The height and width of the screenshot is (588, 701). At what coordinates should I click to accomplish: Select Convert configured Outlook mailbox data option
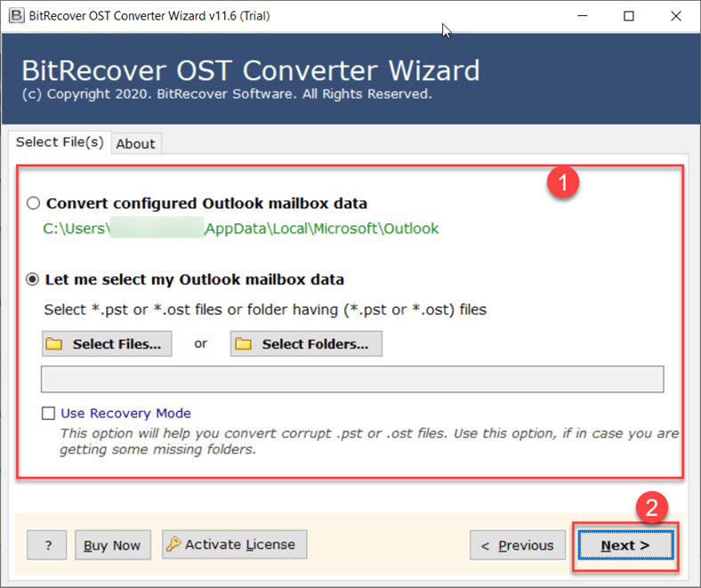(x=33, y=204)
